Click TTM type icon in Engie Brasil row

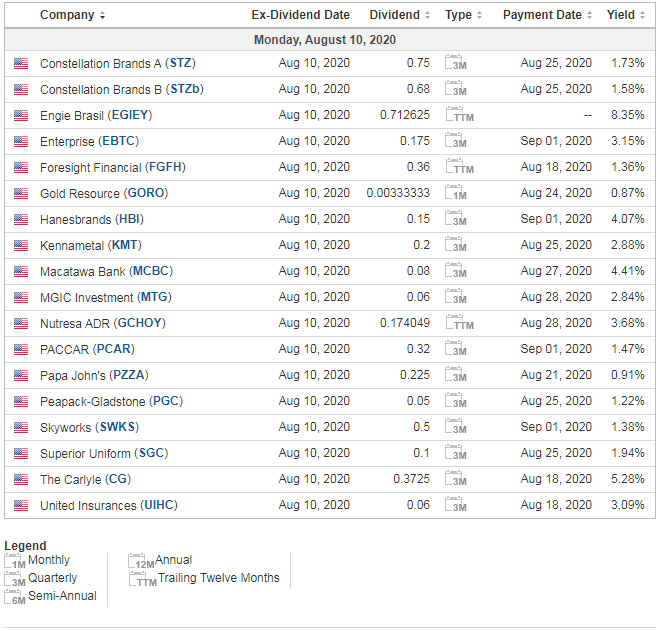459,114
